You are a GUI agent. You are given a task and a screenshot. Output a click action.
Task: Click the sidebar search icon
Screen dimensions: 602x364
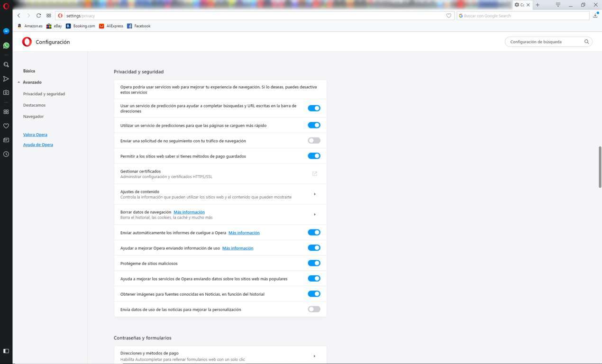pyautogui.click(x=6, y=64)
